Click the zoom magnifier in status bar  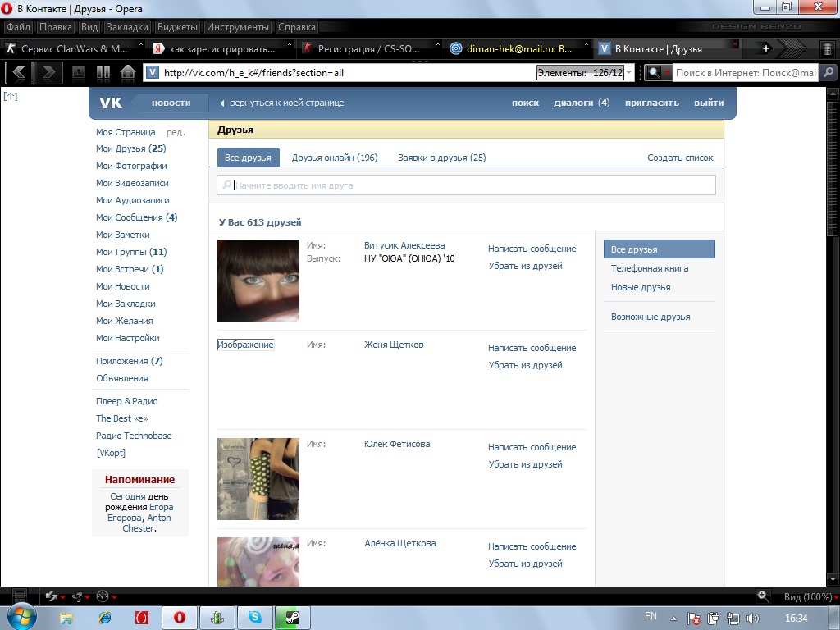763,596
